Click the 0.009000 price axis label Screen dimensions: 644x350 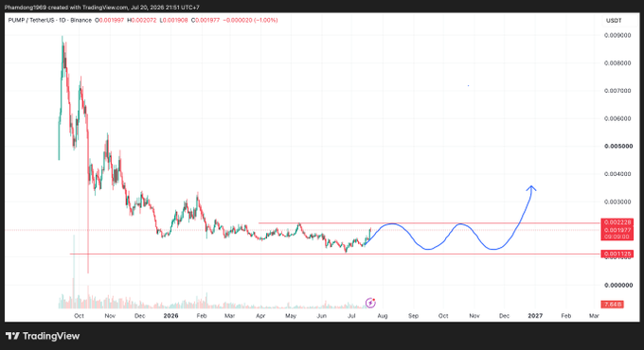pyautogui.click(x=617, y=35)
